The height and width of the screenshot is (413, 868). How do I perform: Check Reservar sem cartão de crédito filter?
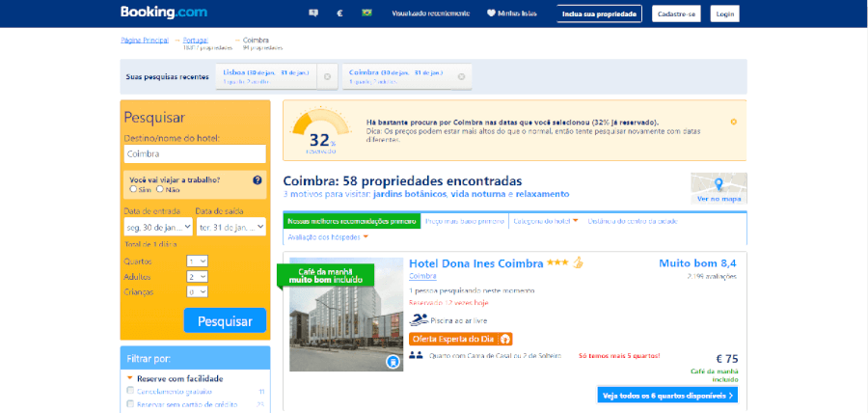click(x=130, y=404)
